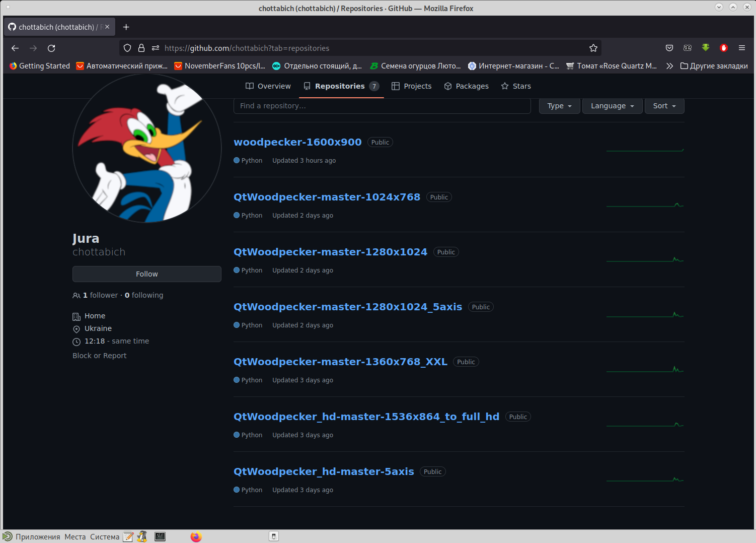This screenshot has height=543, width=756.
Task: Open QtWoodpecker-master-1024x768 repository
Action: click(x=327, y=197)
